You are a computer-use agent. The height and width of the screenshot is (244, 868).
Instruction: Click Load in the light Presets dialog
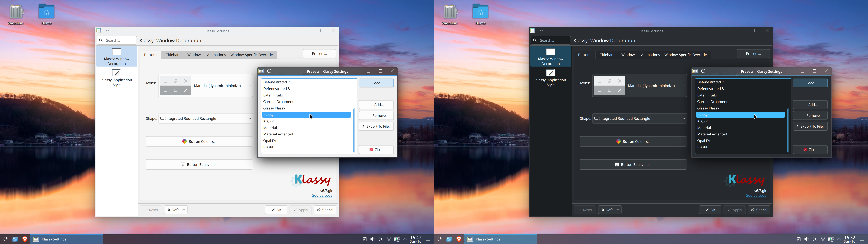tap(376, 83)
